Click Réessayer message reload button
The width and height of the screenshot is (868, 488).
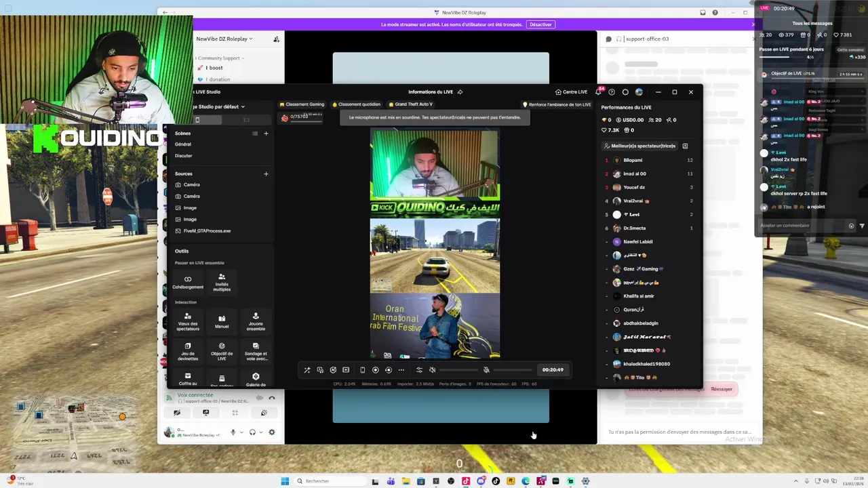722,389
